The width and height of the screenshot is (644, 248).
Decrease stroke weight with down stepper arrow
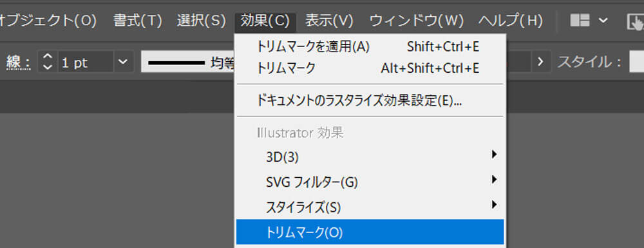coord(48,67)
